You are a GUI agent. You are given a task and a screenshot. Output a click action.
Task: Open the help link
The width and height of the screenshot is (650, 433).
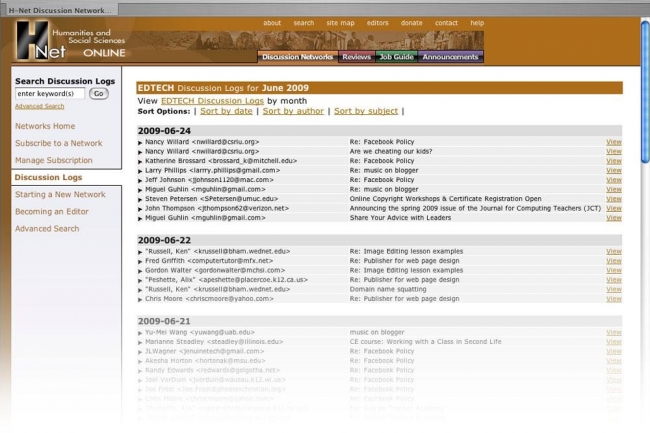[x=477, y=23]
